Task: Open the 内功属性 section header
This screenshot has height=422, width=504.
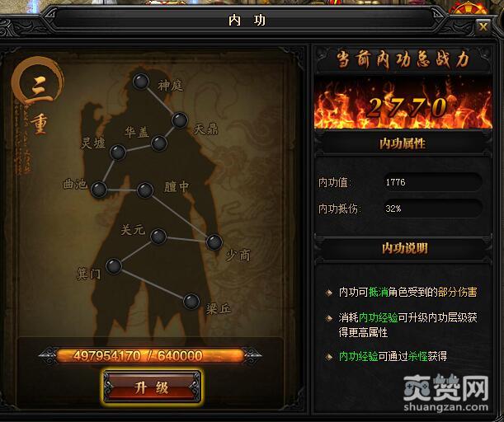Action: click(403, 143)
